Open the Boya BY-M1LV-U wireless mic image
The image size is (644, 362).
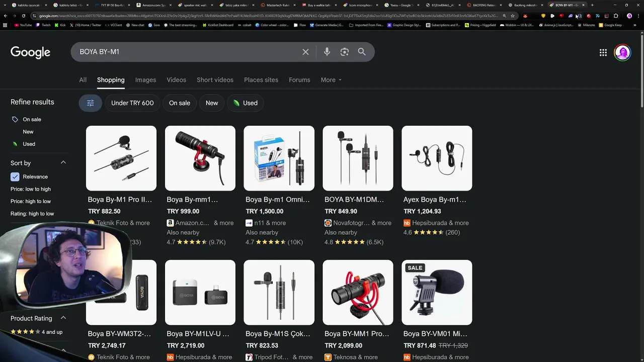point(200,293)
